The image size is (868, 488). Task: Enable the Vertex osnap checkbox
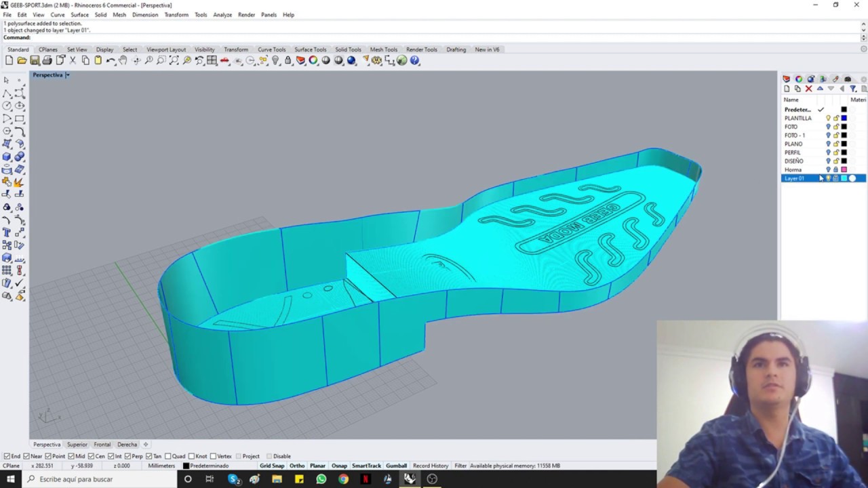click(x=213, y=456)
